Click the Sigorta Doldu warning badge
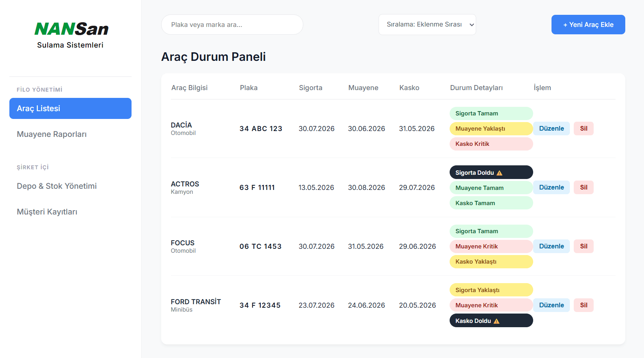Viewport: 644px width, 358px height. [491, 172]
